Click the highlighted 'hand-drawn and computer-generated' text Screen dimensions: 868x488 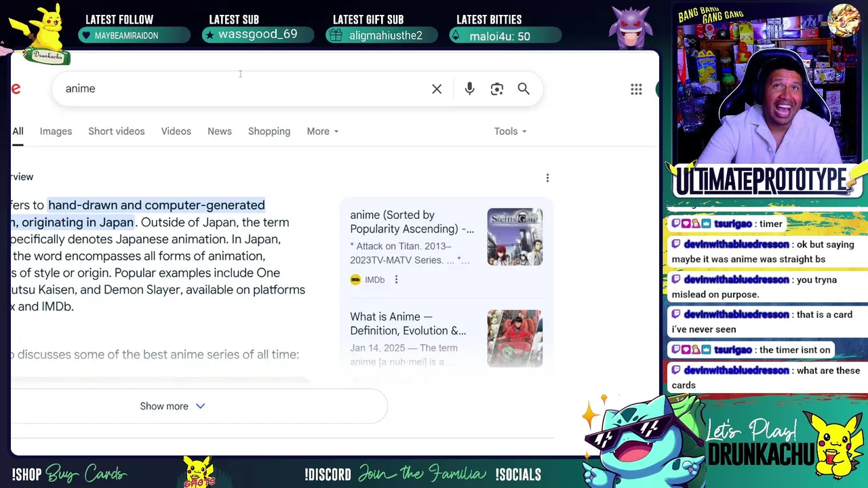(x=157, y=205)
